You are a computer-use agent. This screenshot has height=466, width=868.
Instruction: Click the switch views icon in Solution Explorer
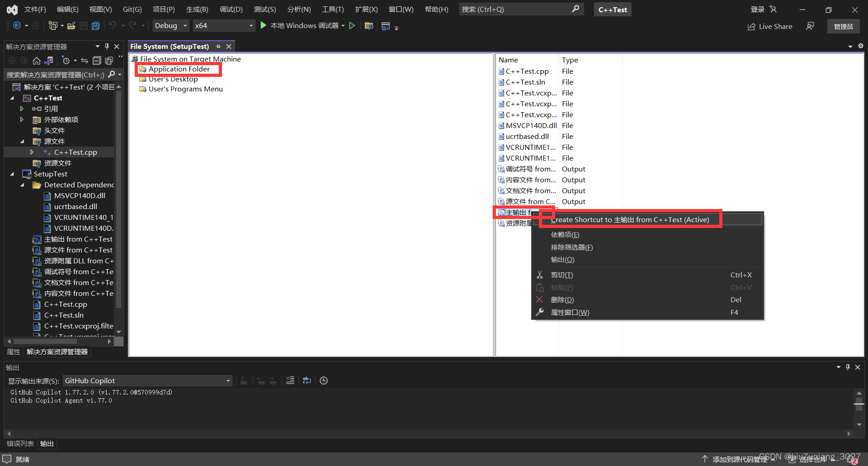(49, 61)
